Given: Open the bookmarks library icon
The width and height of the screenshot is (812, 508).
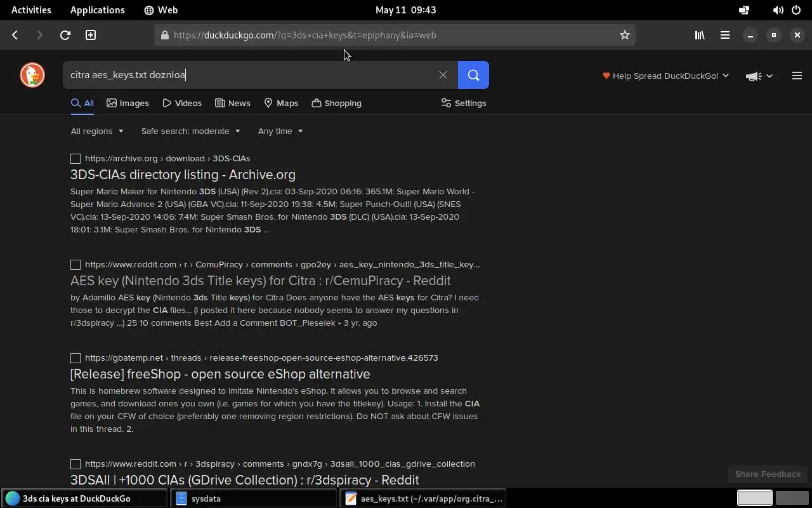Looking at the screenshot, I should pos(700,35).
